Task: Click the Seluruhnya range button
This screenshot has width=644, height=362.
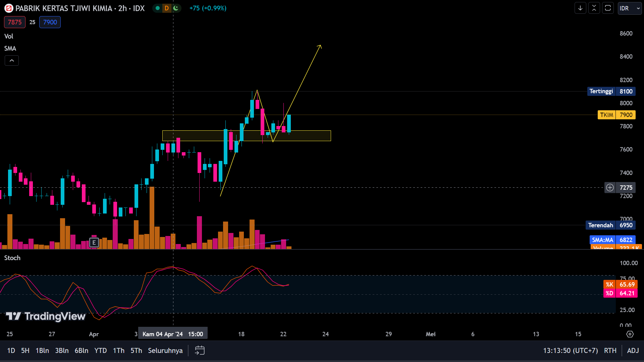Action: pyautogui.click(x=165, y=350)
